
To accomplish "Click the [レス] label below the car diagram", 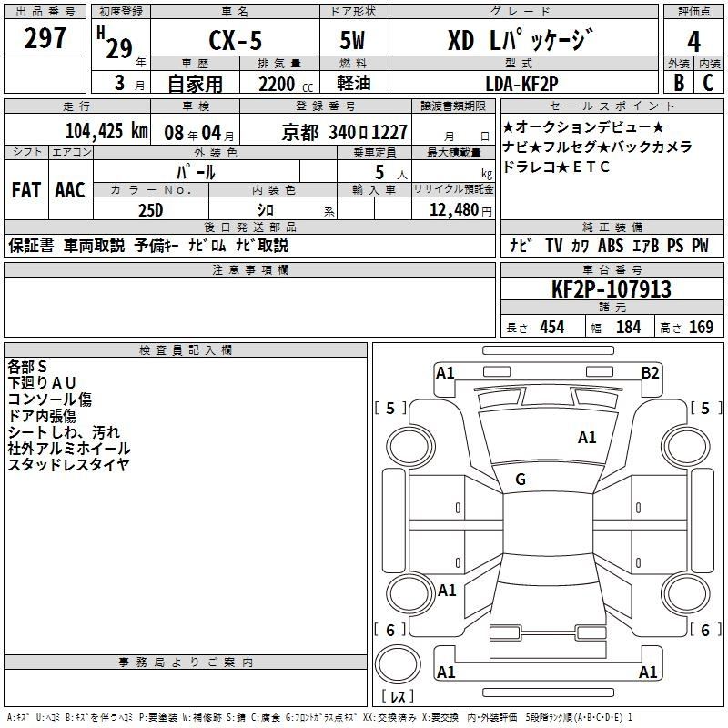I will [398, 697].
